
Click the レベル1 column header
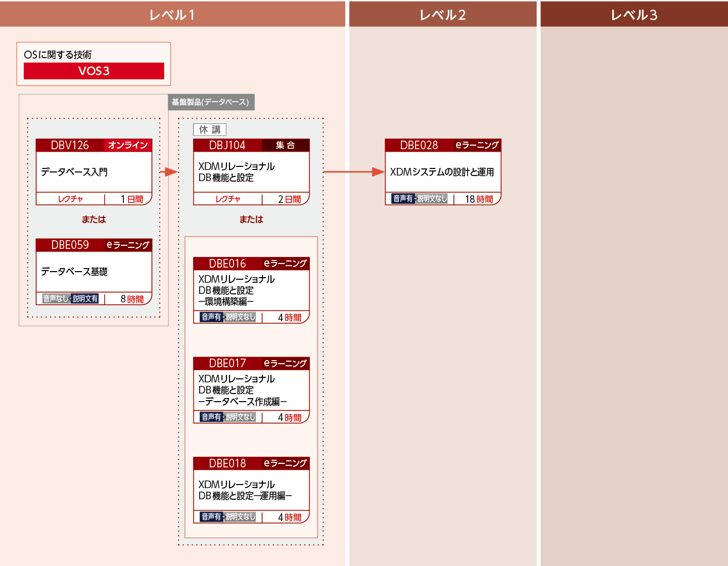tap(172, 14)
